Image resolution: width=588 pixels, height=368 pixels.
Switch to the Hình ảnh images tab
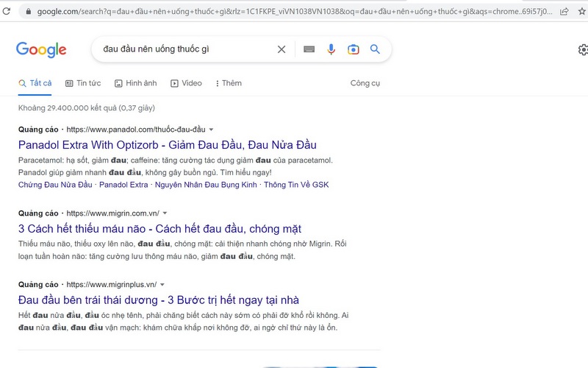tap(135, 83)
